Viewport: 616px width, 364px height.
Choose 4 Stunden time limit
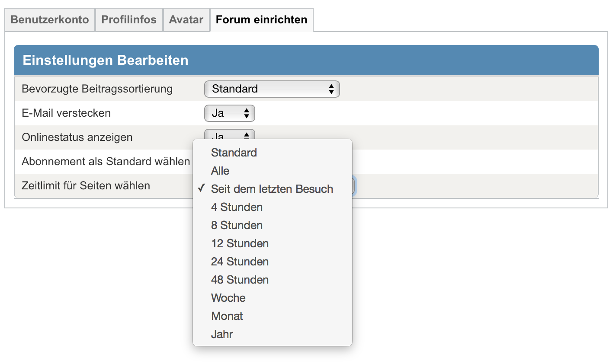click(x=237, y=207)
